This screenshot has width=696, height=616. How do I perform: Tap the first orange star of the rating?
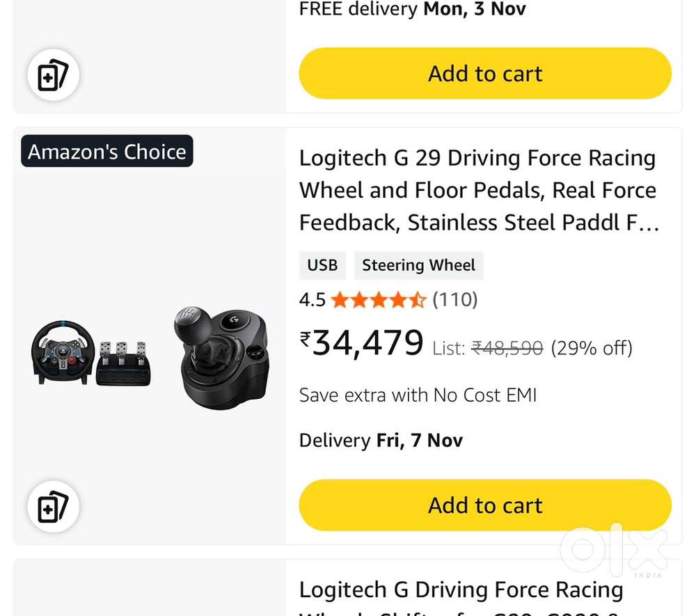(340, 299)
